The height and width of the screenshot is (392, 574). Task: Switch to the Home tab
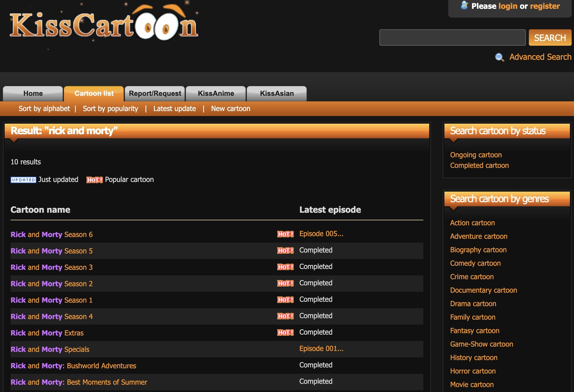[33, 93]
